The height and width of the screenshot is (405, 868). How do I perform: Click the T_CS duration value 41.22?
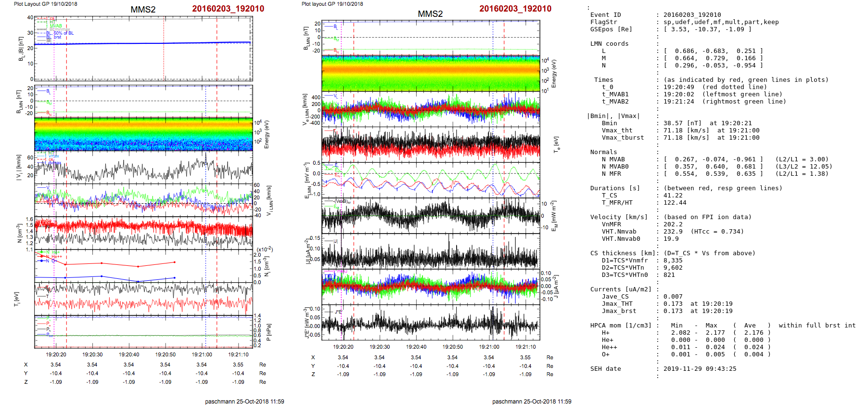tap(673, 196)
